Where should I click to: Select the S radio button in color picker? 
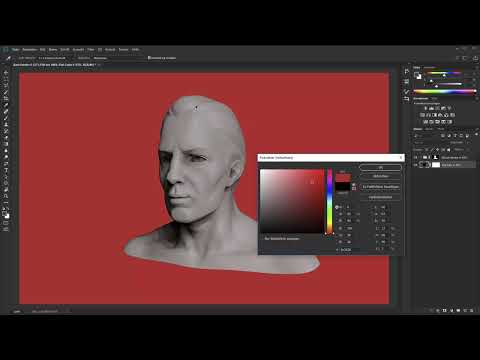click(x=336, y=214)
